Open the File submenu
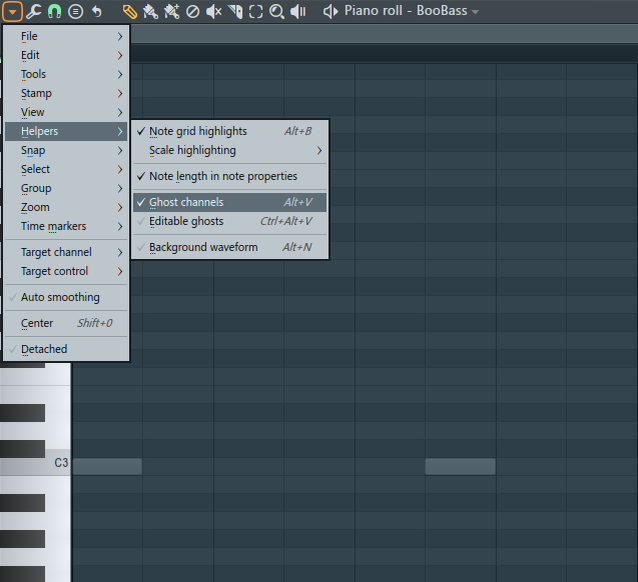Image resolution: width=638 pixels, height=582 pixels. coord(66,36)
